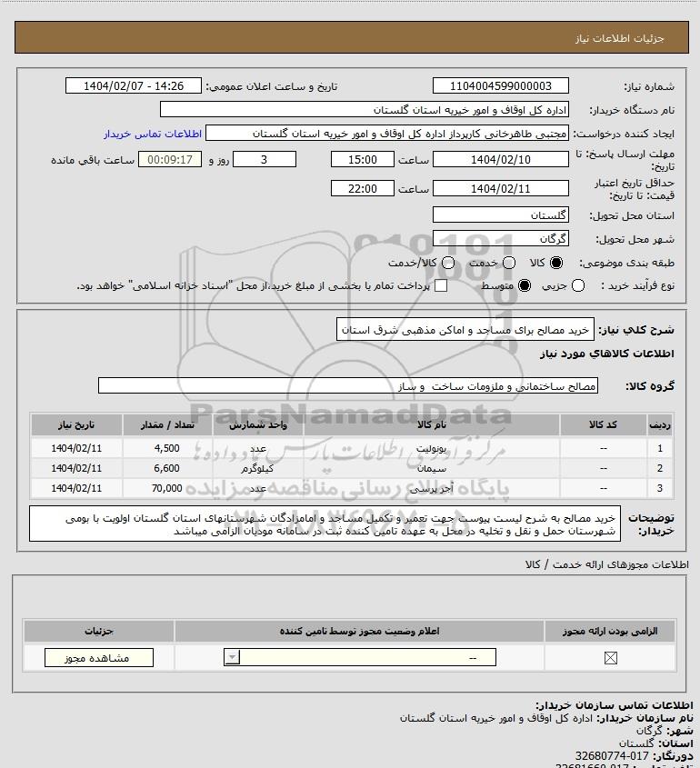
Task: Click the response deadline date 1404/02/10
Action: coord(501,159)
